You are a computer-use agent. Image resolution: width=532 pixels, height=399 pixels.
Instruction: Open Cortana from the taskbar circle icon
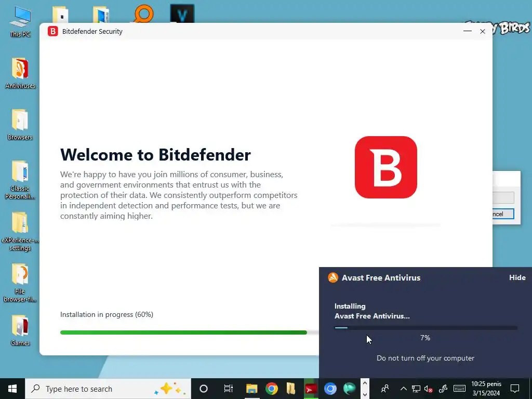204,389
